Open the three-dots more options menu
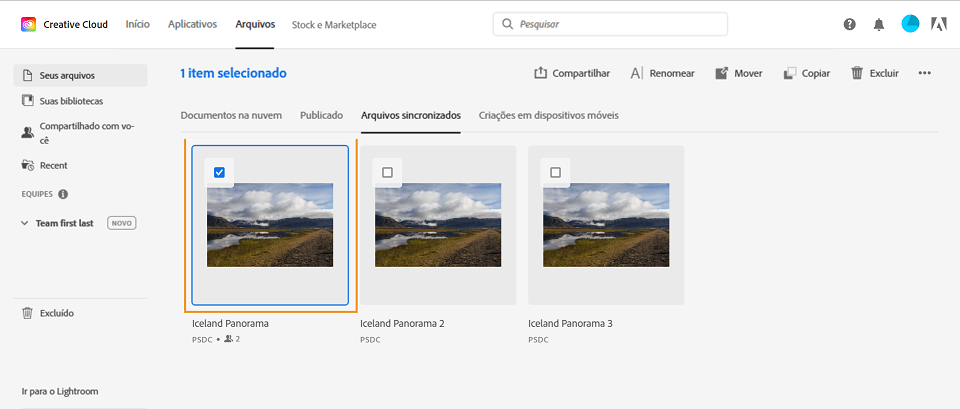 (925, 73)
